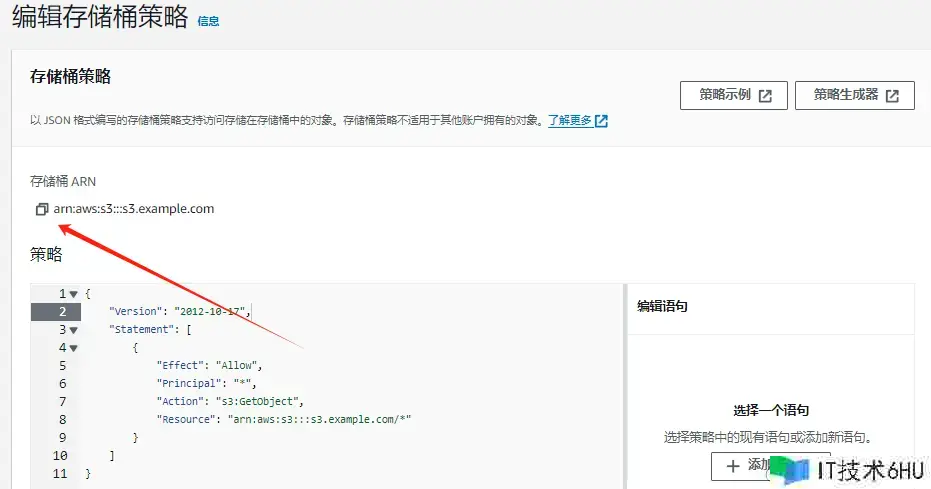The image size is (931, 489).
Task: Select line number 8 in the gutter
Action: [62, 420]
